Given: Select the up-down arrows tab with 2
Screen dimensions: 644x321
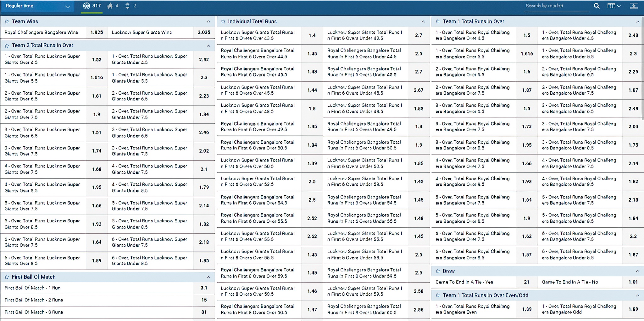Looking at the screenshot, I should click(x=130, y=6).
